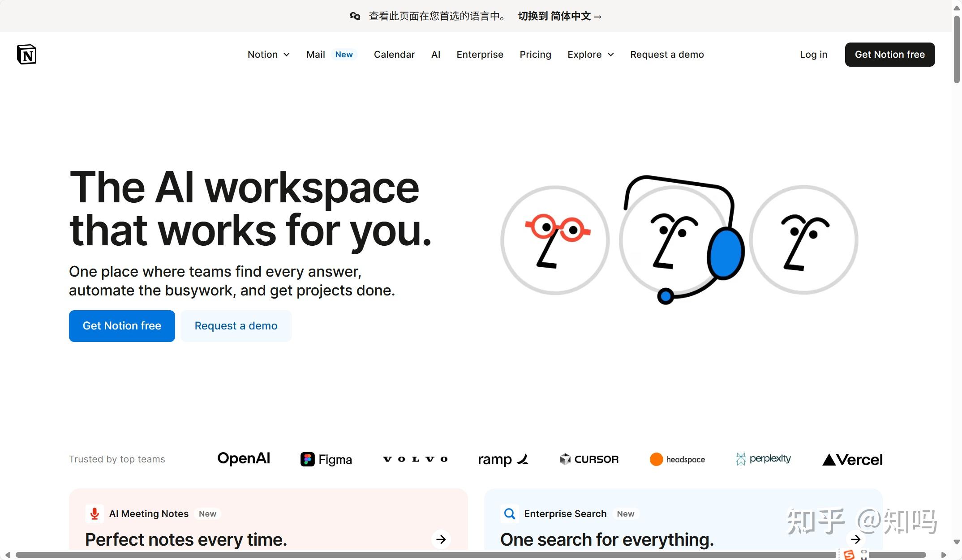
Task: Open the Notion navigation dropdown
Action: point(268,54)
